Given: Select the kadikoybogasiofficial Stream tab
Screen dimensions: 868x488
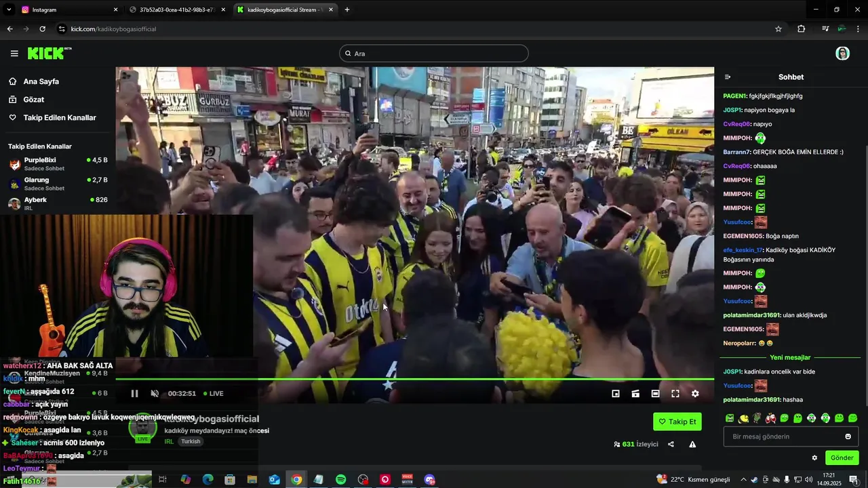Looking at the screenshot, I should (285, 9).
